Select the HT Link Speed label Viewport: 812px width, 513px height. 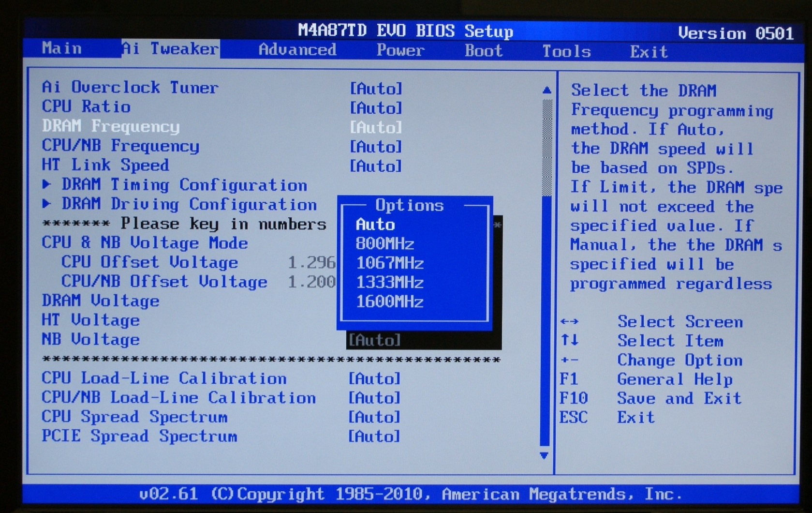pyautogui.click(x=105, y=165)
